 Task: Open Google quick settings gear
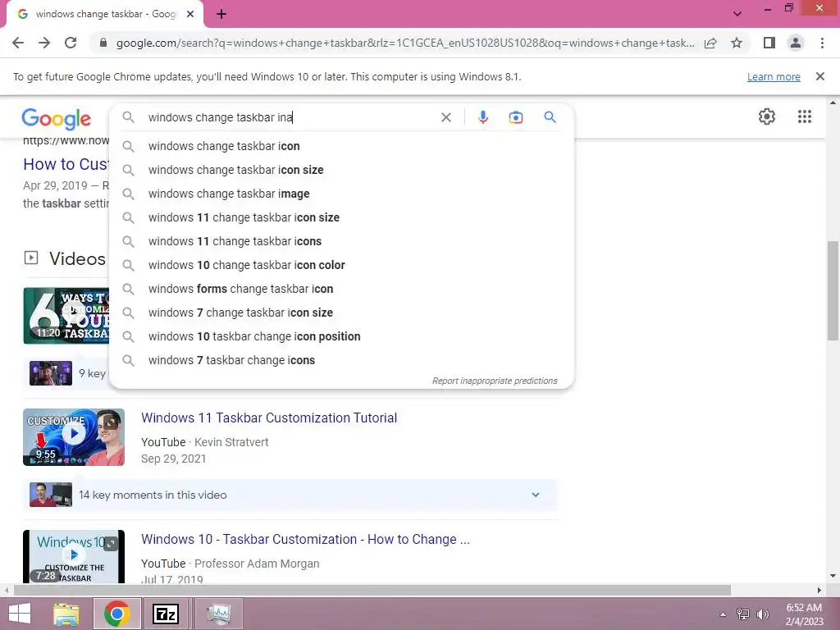coord(767,116)
